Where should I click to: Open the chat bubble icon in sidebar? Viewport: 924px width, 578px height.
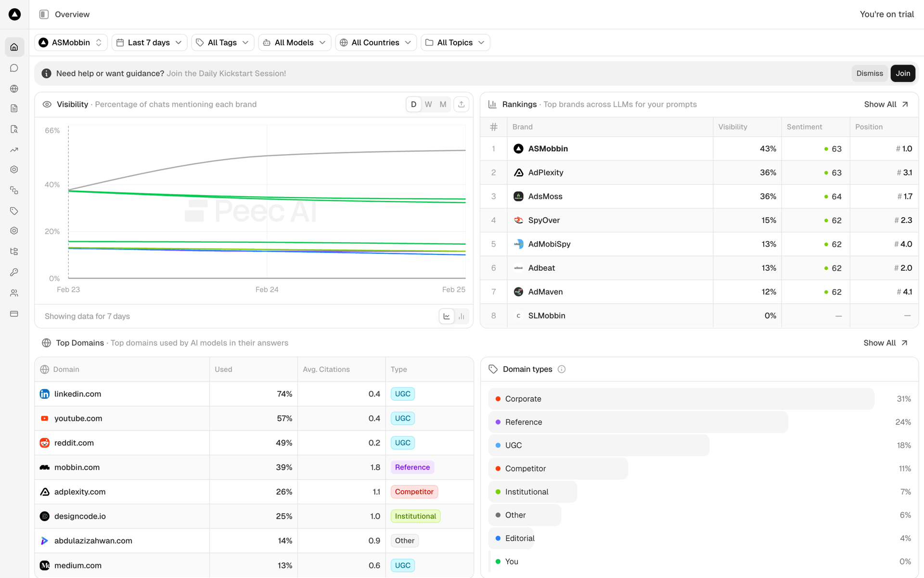pyautogui.click(x=14, y=68)
